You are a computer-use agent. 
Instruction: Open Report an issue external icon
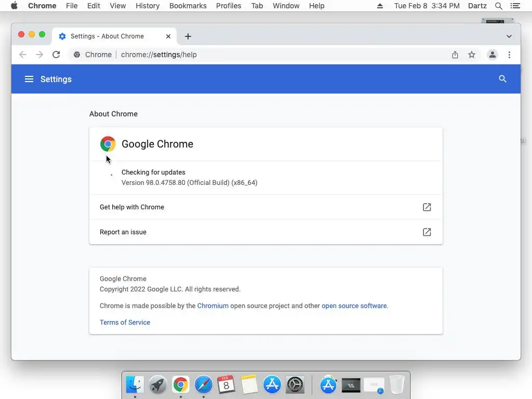[x=427, y=232]
